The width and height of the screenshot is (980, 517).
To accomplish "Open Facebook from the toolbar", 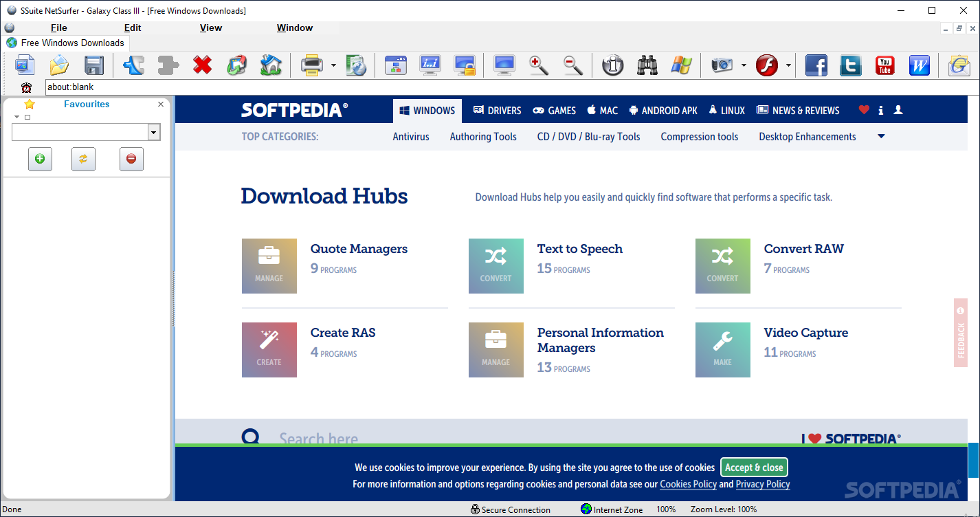I will 816,66.
